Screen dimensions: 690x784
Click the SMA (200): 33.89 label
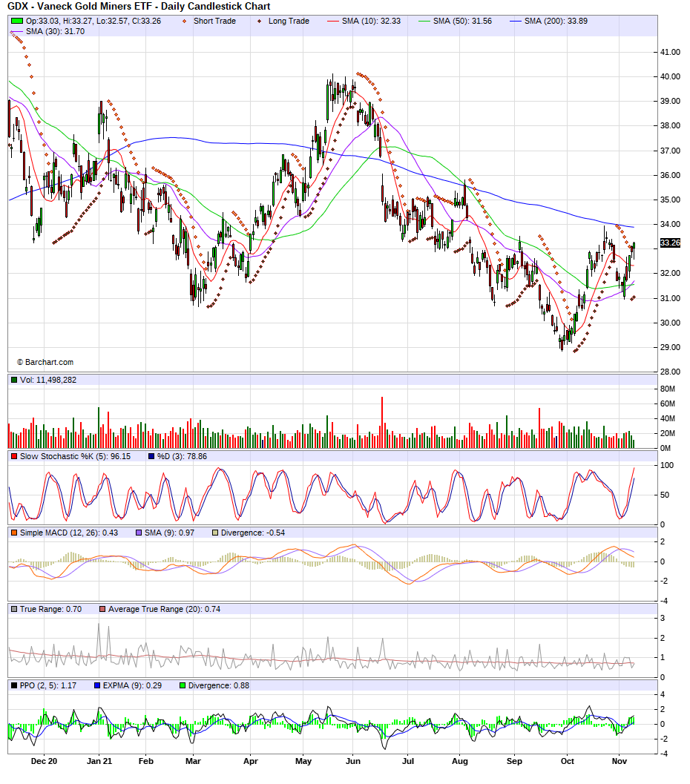556,21
